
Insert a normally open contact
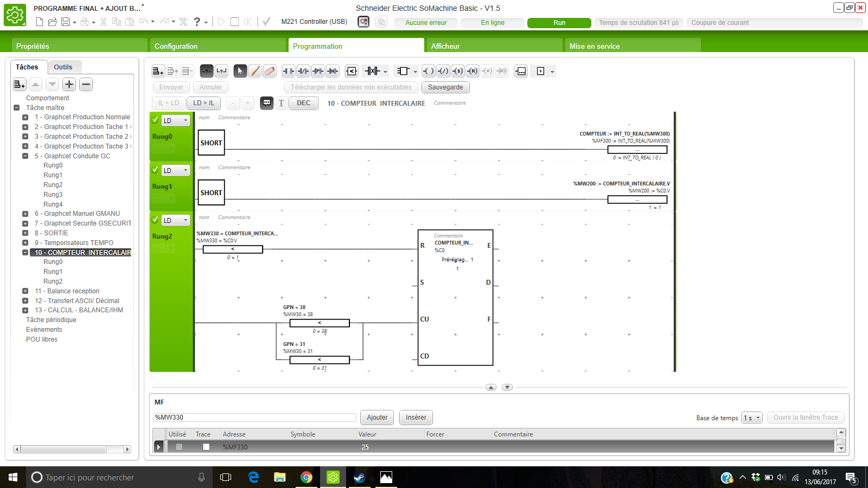289,71
